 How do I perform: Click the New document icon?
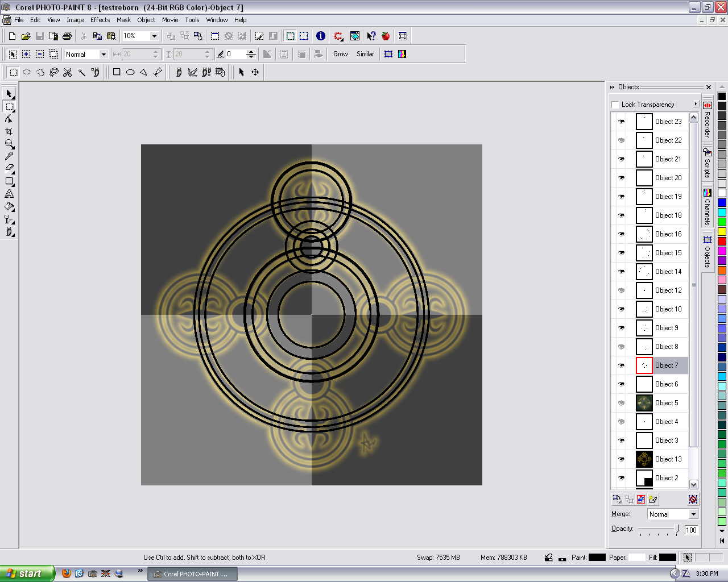(12, 36)
